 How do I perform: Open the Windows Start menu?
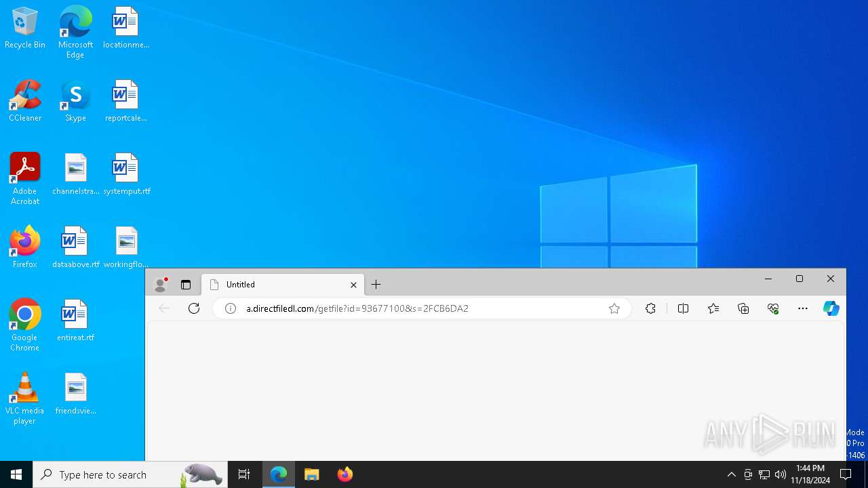(16, 474)
